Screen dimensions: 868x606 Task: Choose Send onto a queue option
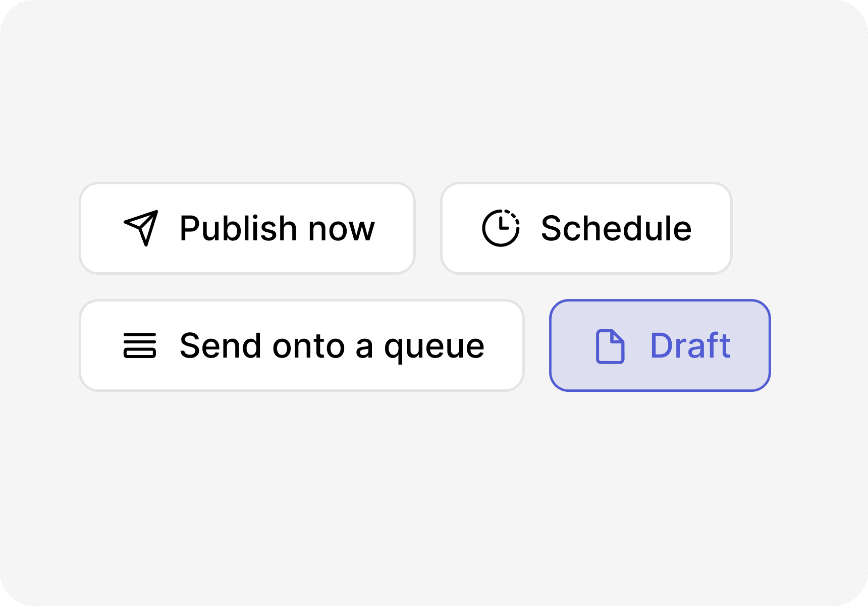pyautogui.click(x=302, y=345)
